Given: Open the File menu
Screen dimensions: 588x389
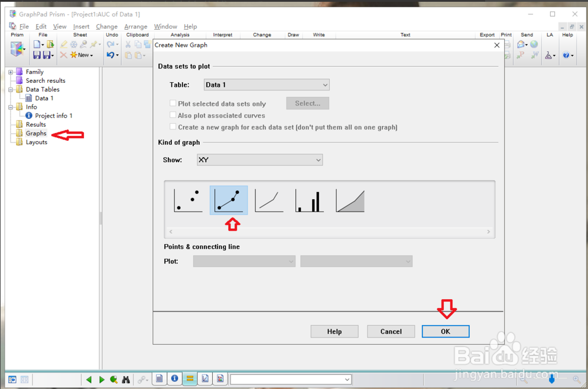Looking at the screenshot, I should (x=24, y=26).
